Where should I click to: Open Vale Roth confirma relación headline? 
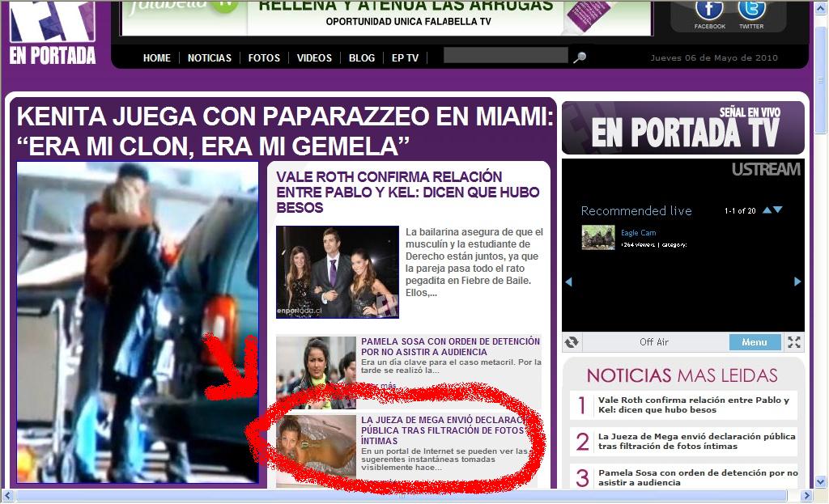pyautogui.click(x=408, y=192)
